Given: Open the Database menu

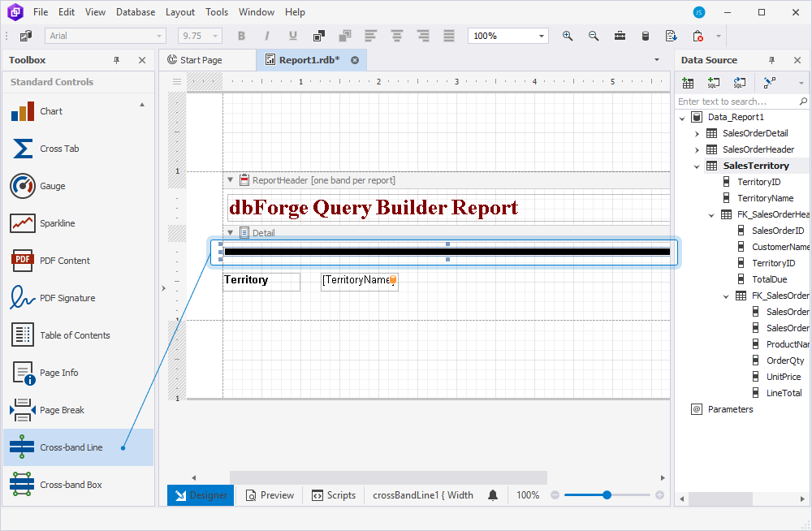Looking at the screenshot, I should pyautogui.click(x=136, y=12).
